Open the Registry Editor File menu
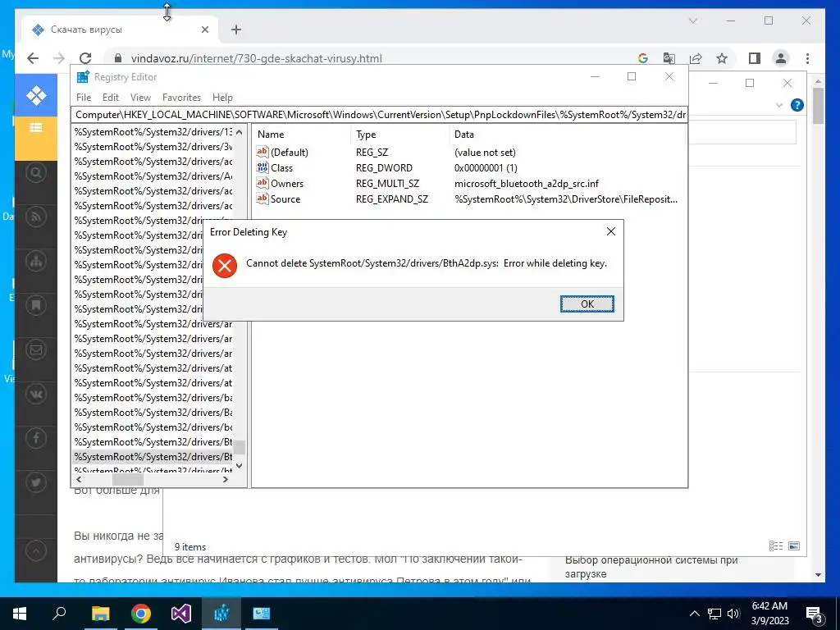Viewport: 840px width, 630px height. (84, 98)
